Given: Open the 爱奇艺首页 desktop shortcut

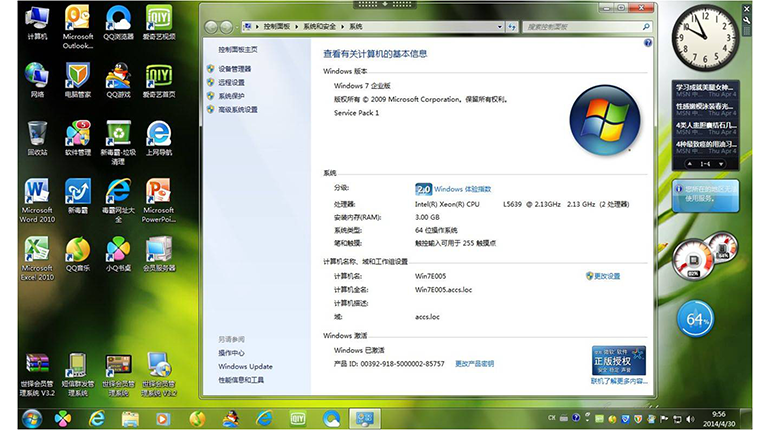Looking at the screenshot, I should (159, 80).
